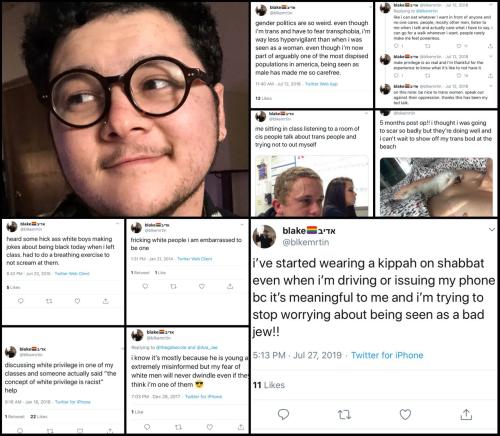View the 11 Likes on kippah tweet
Image resolution: width=500 pixels, height=436 pixels.
tap(269, 385)
